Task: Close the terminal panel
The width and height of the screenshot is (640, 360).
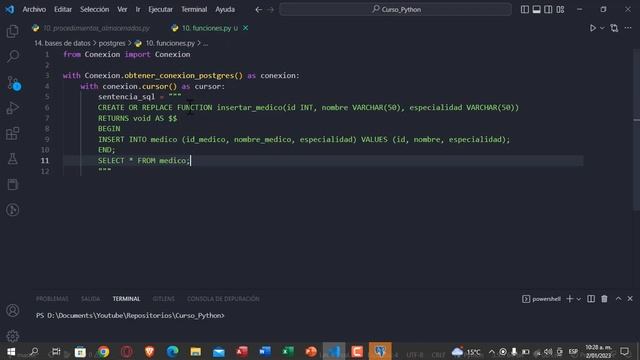Action: (x=630, y=299)
